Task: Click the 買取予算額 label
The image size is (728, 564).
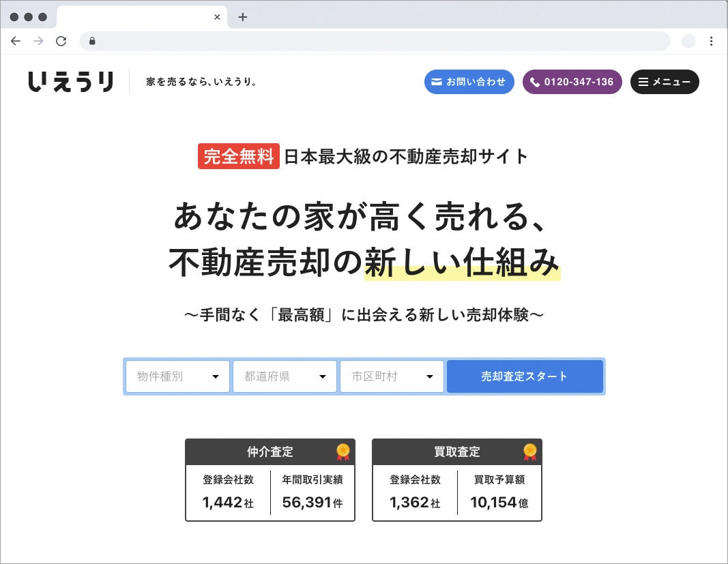Action: click(x=499, y=479)
